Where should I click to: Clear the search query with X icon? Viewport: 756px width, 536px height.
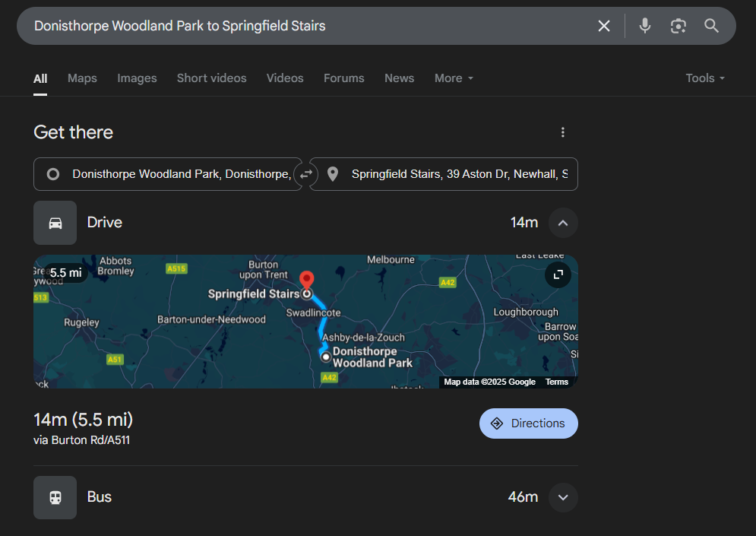click(x=603, y=26)
